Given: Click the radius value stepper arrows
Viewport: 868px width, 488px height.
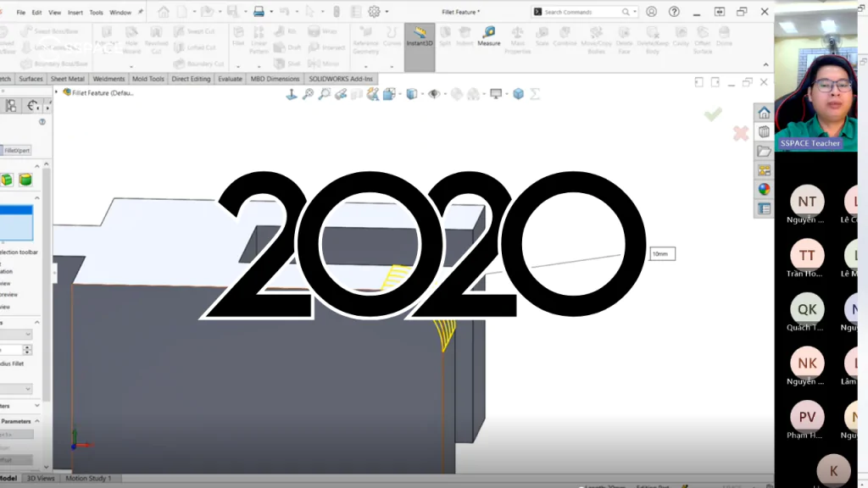Looking at the screenshot, I should click(x=27, y=350).
